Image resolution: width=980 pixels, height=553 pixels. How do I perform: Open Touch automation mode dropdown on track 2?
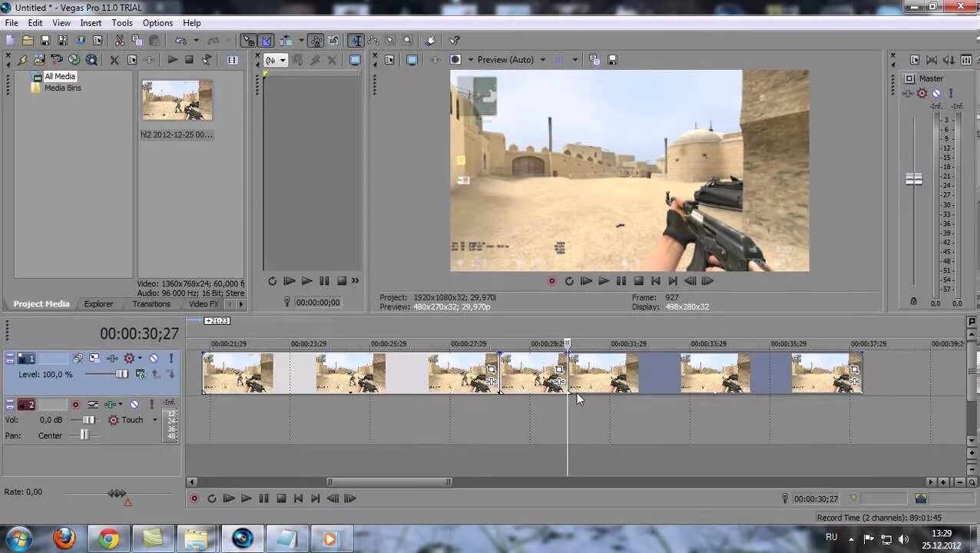(154, 420)
